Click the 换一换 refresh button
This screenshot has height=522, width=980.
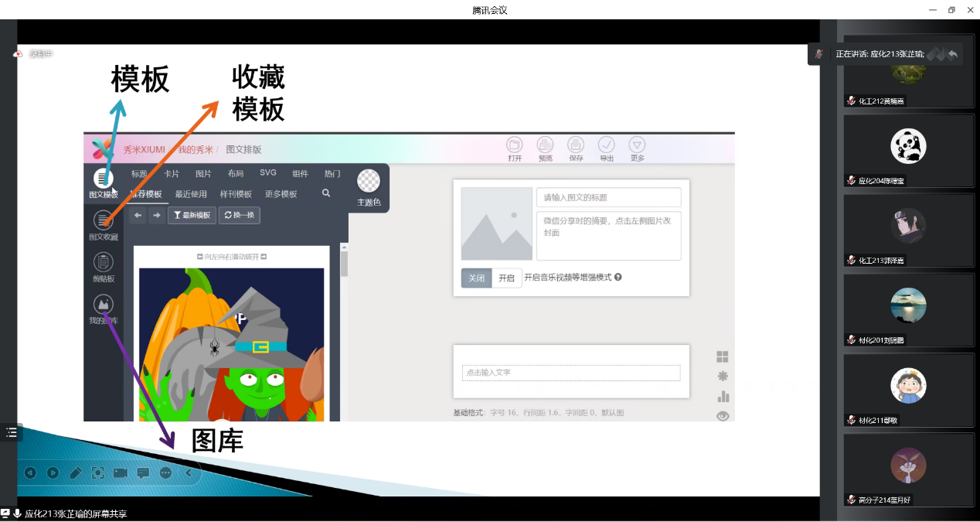(x=240, y=215)
